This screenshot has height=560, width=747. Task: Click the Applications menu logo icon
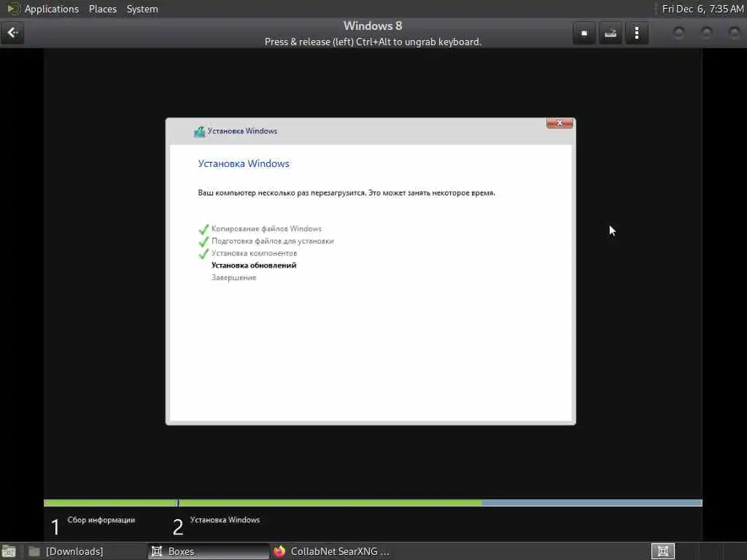click(x=13, y=9)
